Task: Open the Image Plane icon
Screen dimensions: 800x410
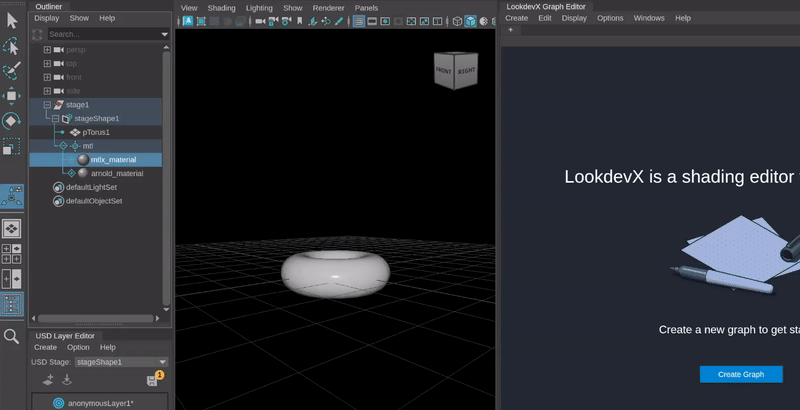Action: 313,21
